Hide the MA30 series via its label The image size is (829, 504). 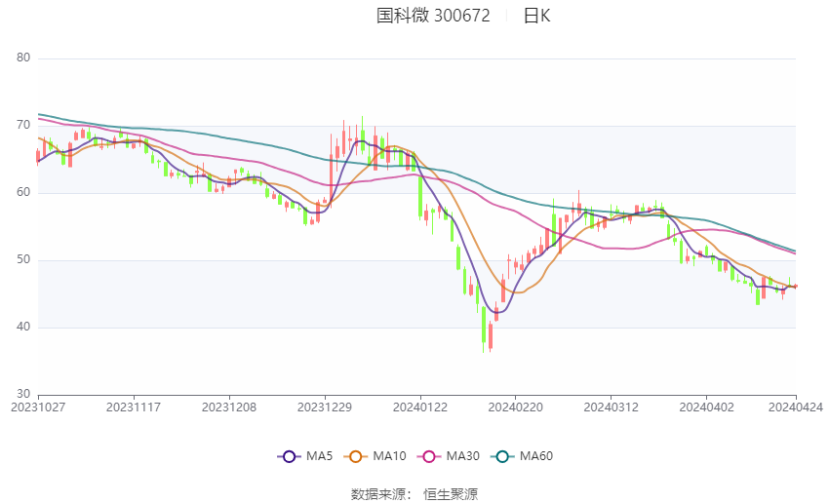coord(462,456)
